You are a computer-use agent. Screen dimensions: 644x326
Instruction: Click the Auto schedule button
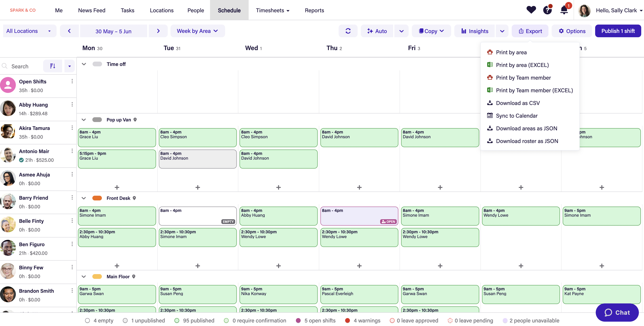pyautogui.click(x=377, y=31)
